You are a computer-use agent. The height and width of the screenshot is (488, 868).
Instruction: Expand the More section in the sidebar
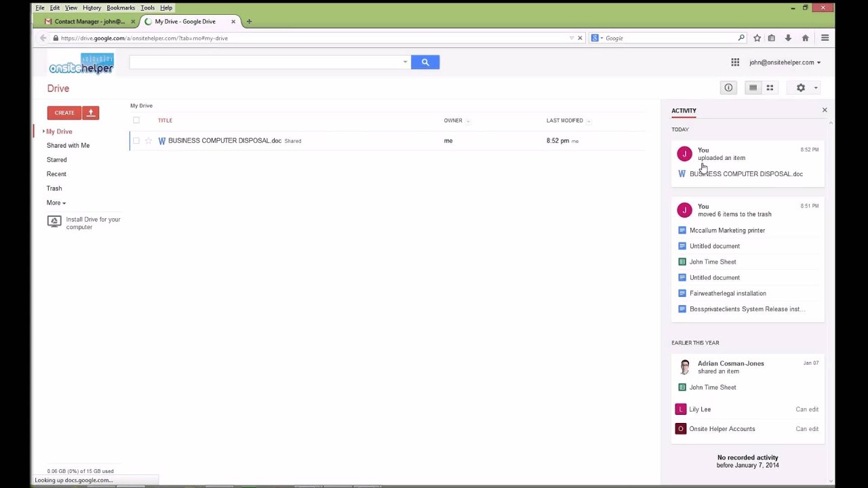(56, 203)
